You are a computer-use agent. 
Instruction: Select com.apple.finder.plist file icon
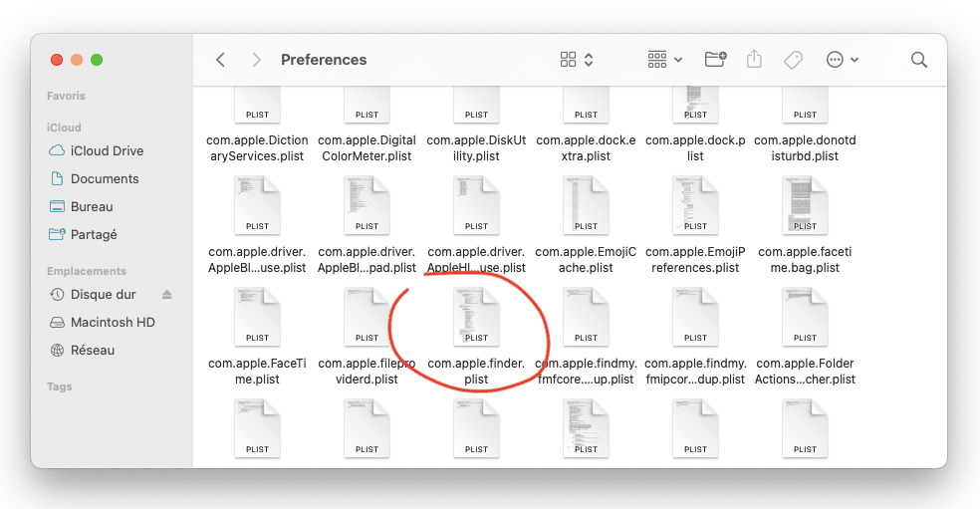pos(476,317)
